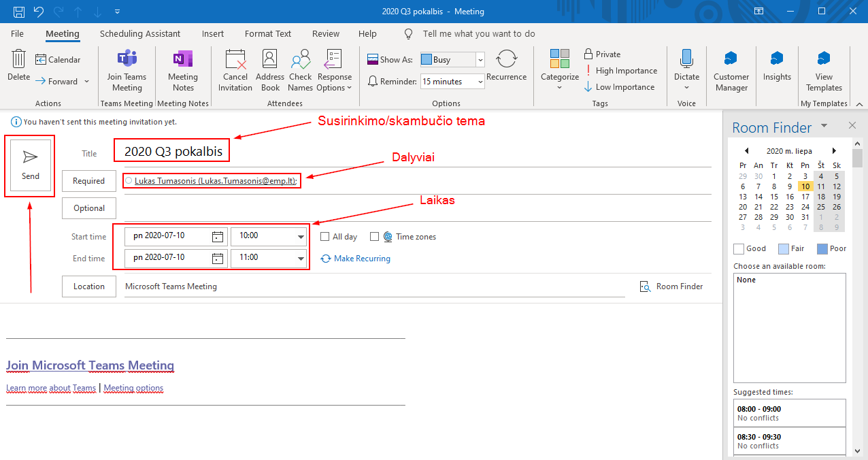Open Meeting Notes in OneNote

(x=182, y=60)
